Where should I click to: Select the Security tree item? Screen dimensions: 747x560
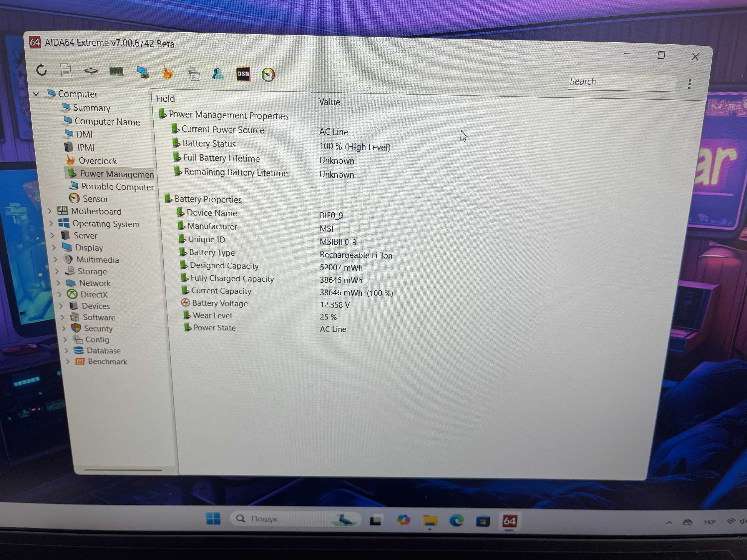(x=92, y=329)
